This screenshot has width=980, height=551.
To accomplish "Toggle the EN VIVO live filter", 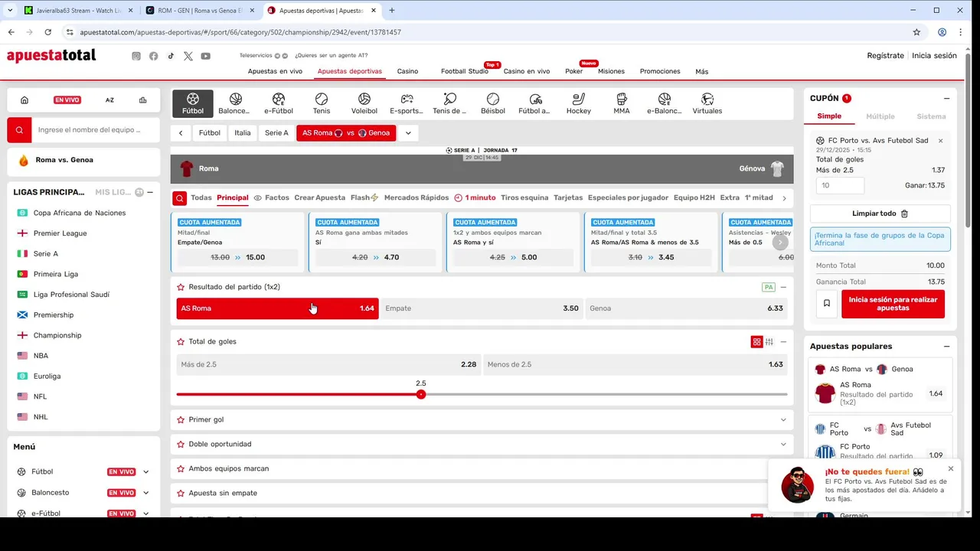I will [67, 100].
